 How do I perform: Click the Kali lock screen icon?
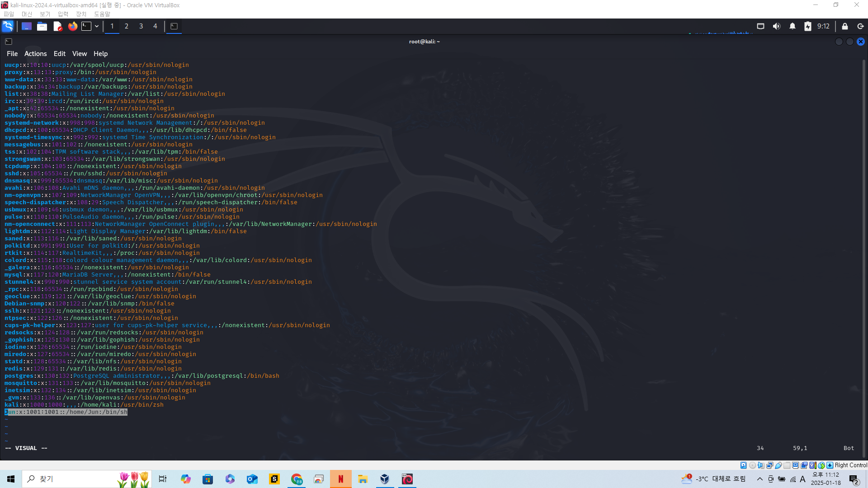tap(844, 26)
